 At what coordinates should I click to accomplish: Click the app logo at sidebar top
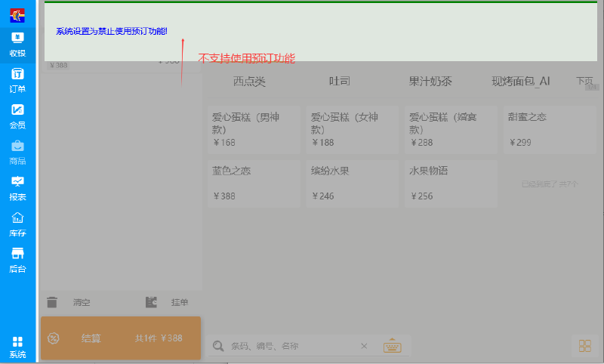[x=17, y=15]
